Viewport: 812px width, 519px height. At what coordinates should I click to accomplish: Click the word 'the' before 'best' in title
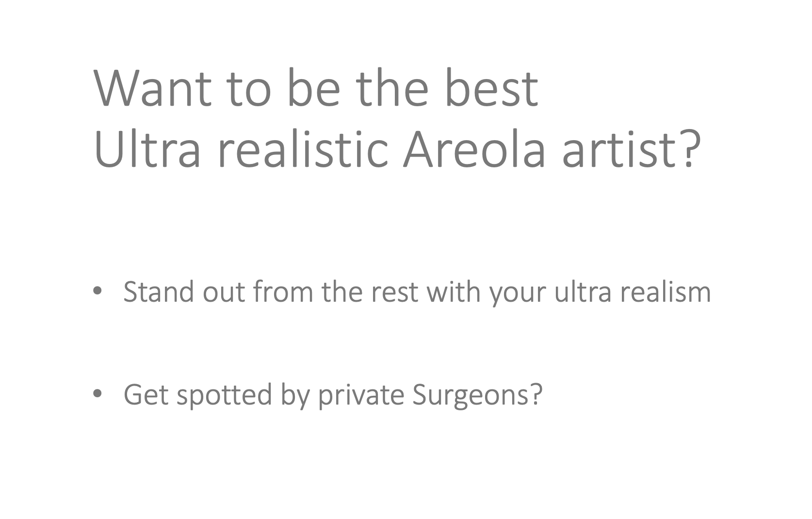393,88
